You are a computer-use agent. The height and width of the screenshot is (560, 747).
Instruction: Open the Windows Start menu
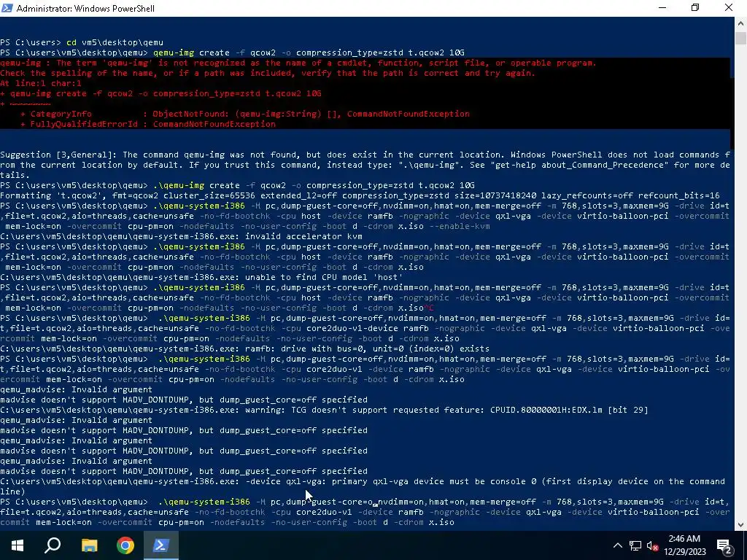point(18,545)
